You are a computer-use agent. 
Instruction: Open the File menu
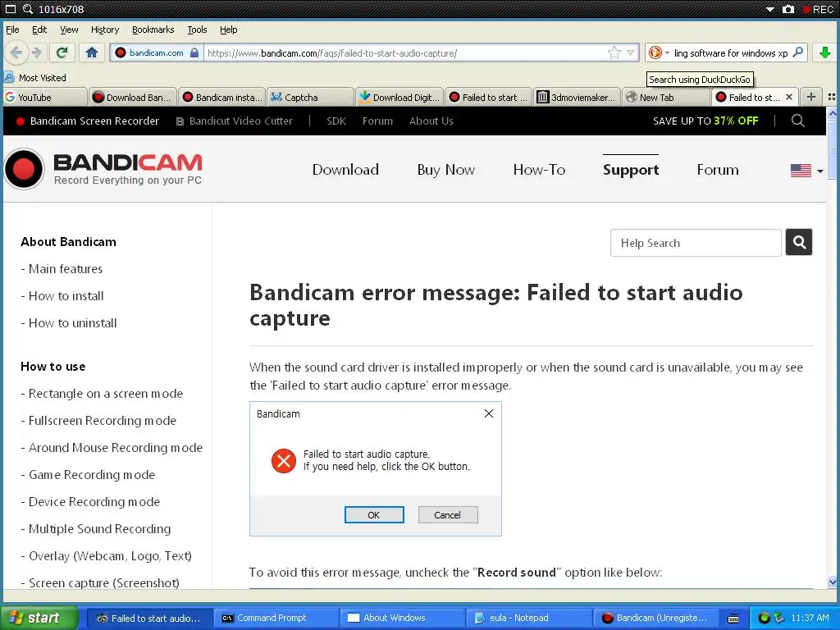[12, 30]
